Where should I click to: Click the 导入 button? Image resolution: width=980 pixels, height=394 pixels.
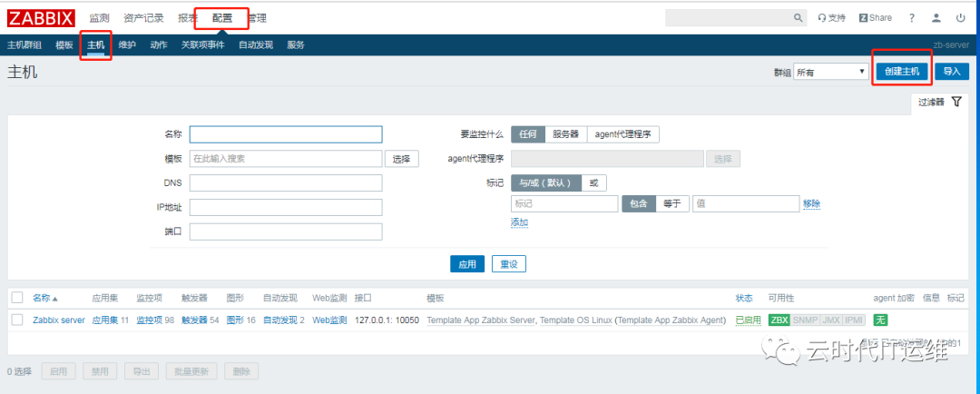tap(952, 72)
